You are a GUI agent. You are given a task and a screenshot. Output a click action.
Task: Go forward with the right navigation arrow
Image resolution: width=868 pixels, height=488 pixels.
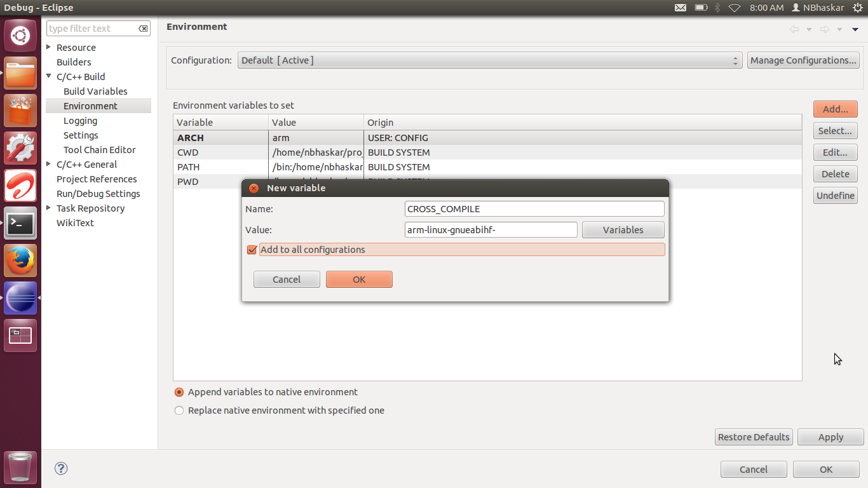pyautogui.click(x=824, y=29)
